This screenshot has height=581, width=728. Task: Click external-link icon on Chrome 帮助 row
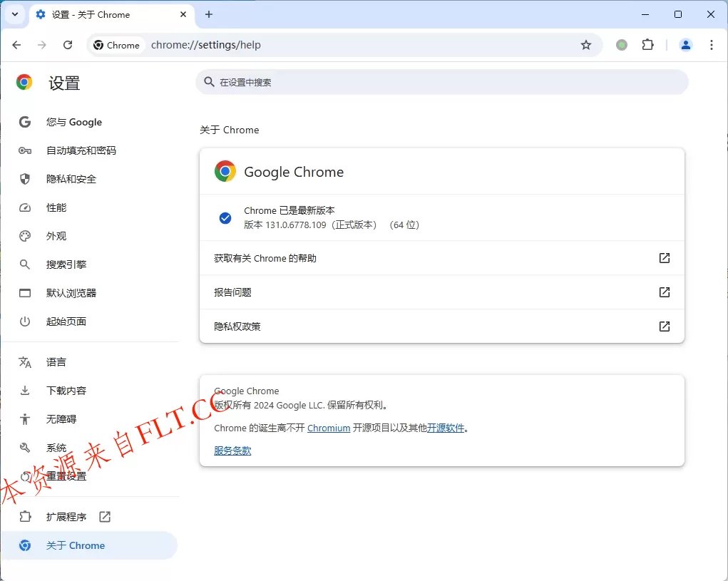pyautogui.click(x=665, y=258)
